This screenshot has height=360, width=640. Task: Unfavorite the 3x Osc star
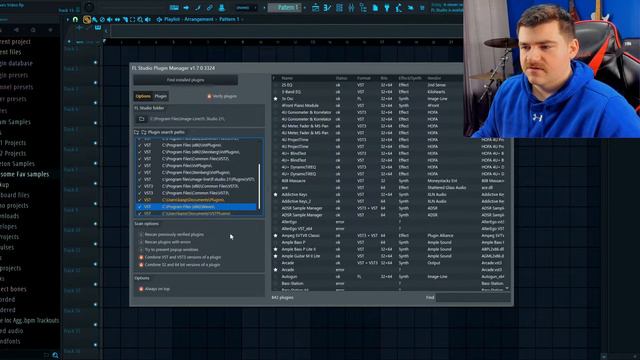pyautogui.click(x=276, y=99)
